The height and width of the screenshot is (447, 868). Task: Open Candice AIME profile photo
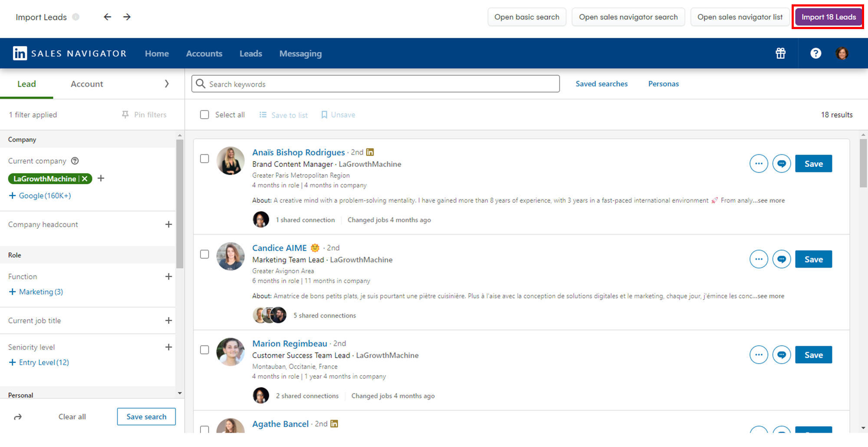coord(230,256)
